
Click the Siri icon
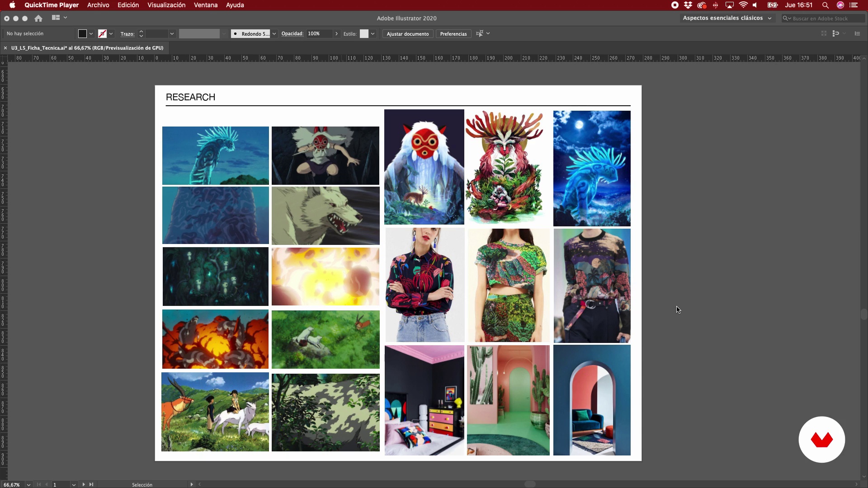click(840, 5)
